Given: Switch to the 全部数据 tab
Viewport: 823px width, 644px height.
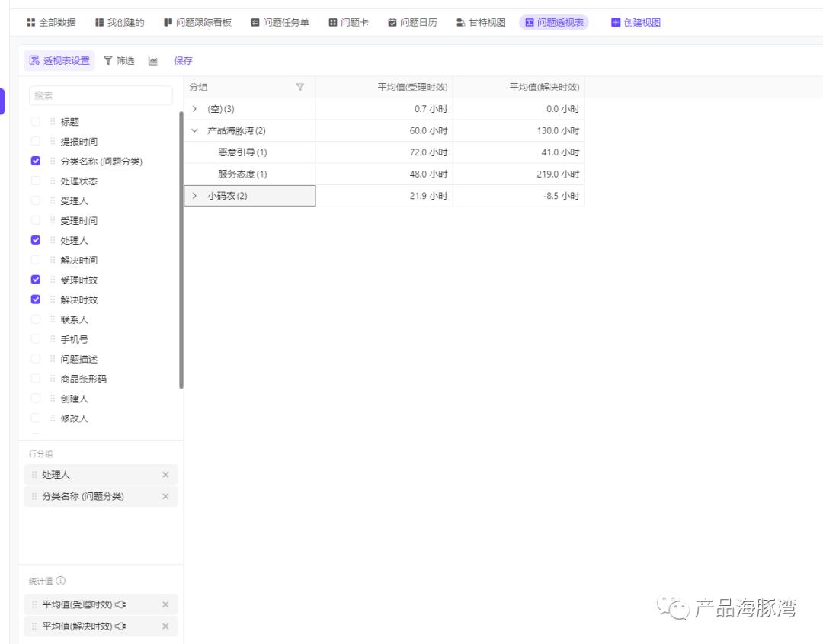Looking at the screenshot, I should point(50,21).
